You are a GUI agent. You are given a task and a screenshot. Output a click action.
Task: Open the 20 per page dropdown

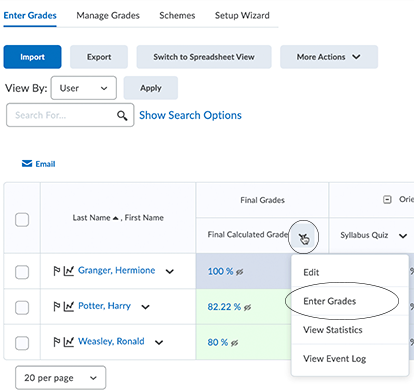click(x=61, y=378)
